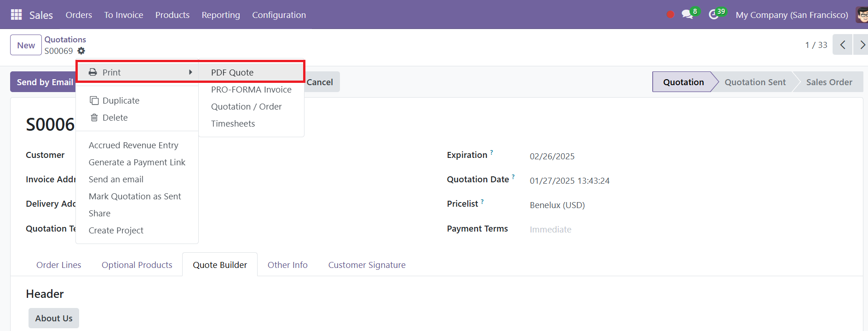Choose Timesheets print option
868x331 pixels.
coord(251,123)
